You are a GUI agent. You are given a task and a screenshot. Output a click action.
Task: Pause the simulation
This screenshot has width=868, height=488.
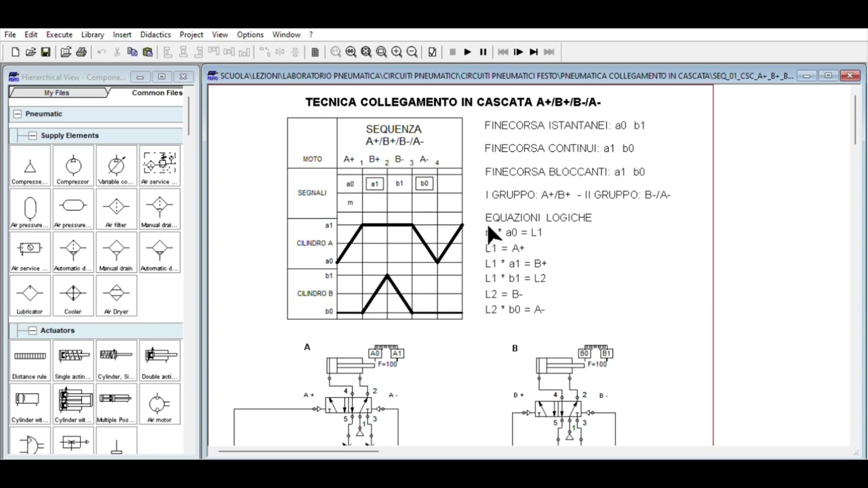(483, 52)
